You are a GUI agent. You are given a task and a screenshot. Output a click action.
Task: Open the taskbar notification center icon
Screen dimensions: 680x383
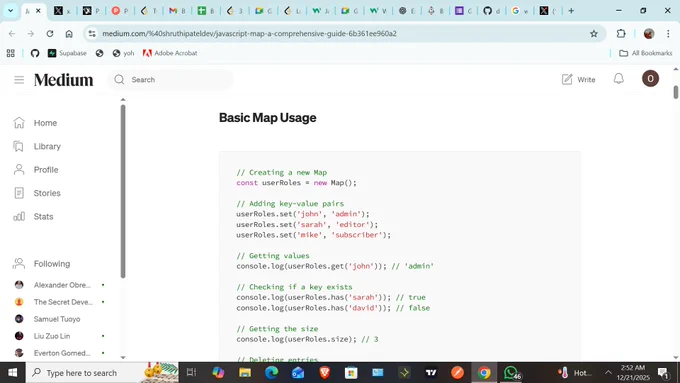663,373
